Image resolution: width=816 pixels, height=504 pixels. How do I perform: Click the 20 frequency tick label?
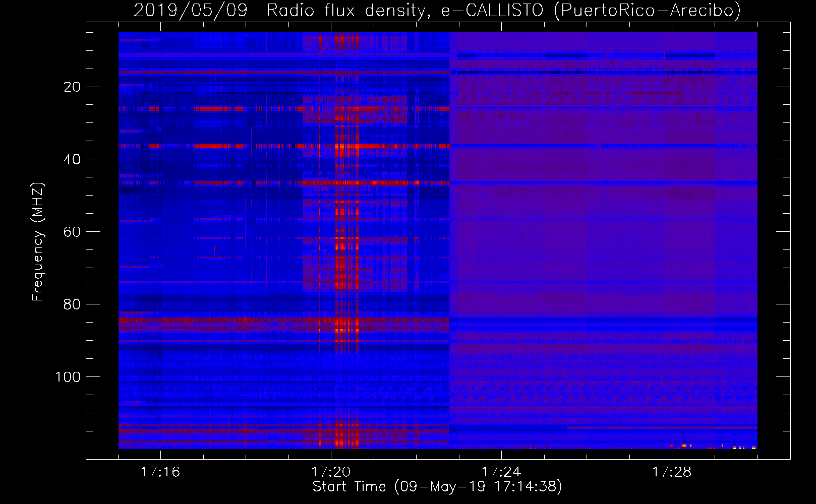(x=72, y=87)
